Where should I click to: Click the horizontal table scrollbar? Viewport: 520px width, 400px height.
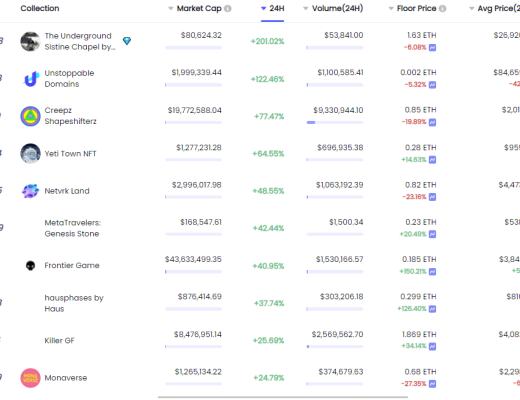click(283, 397)
